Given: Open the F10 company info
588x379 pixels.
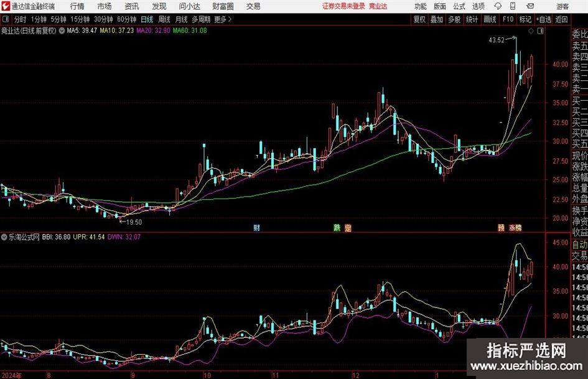Looking at the screenshot, I should [x=508, y=19].
